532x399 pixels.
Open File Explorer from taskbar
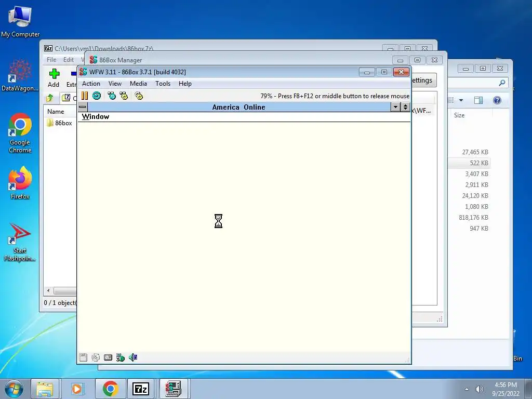point(45,389)
